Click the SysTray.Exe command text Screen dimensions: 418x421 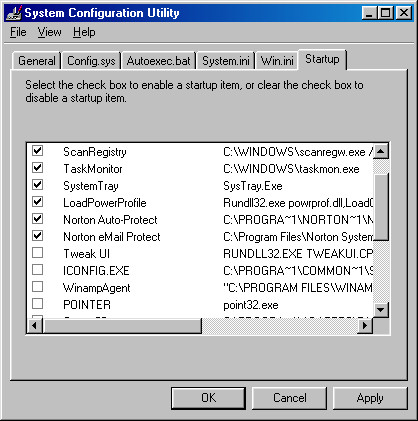click(253, 186)
